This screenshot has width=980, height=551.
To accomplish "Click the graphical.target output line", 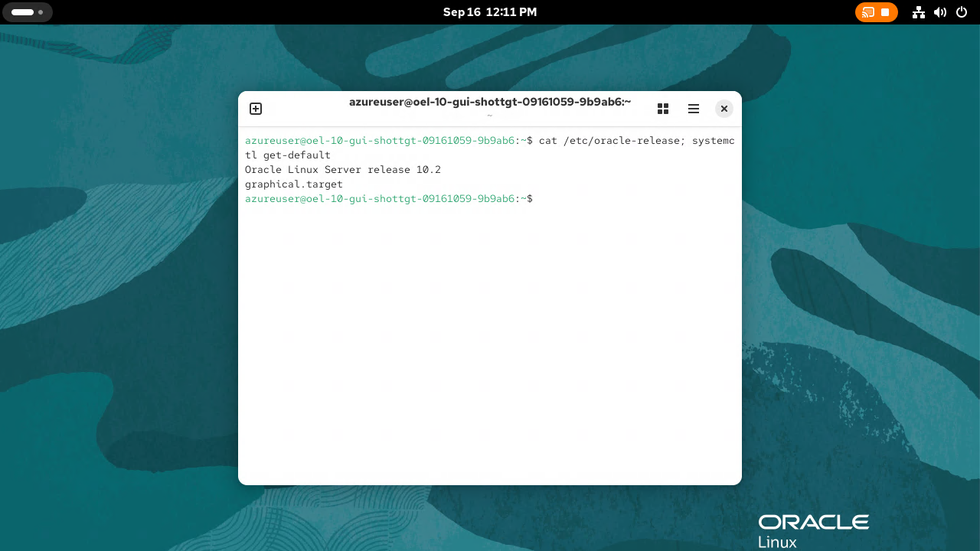I will (x=294, y=184).
